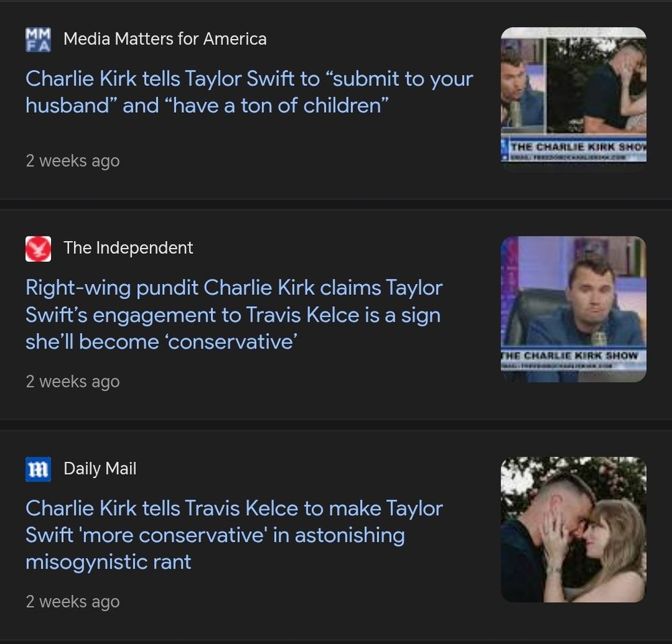Click the Daily Mail 'misogynistic rant' headline
This screenshot has height=644, width=672.
click(x=234, y=535)
